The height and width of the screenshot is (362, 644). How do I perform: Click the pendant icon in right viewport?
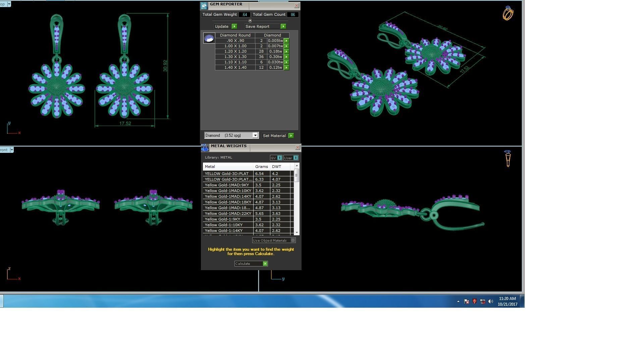[x=507, y=159]
